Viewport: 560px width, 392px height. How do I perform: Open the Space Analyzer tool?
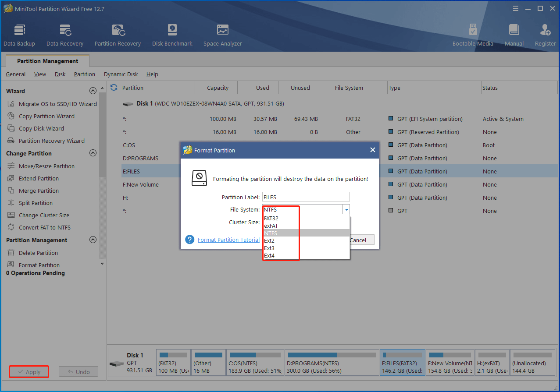222,35
